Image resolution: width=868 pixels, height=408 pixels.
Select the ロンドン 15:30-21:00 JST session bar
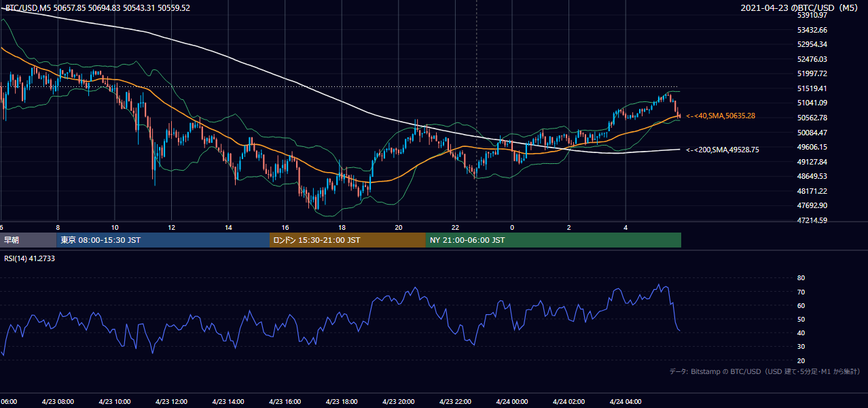[x=348, y=240]
